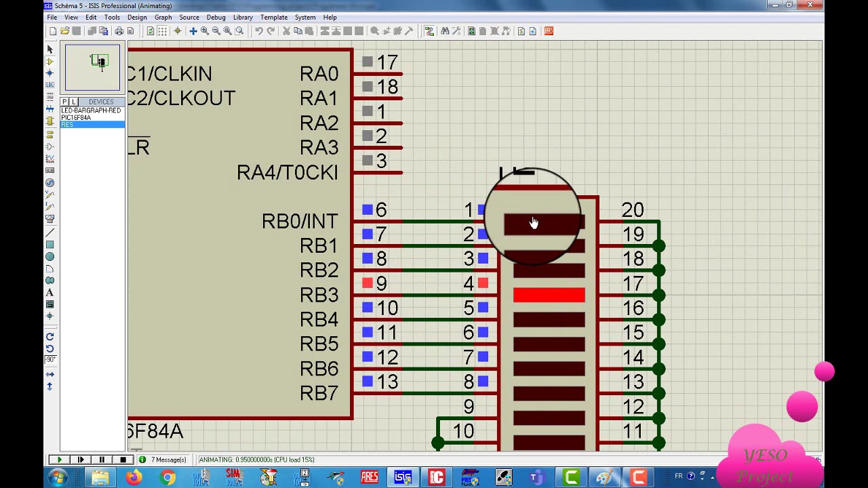Select the 2D Graphics Circle tool
Screen dimensions: 868x488
point(50,257)
